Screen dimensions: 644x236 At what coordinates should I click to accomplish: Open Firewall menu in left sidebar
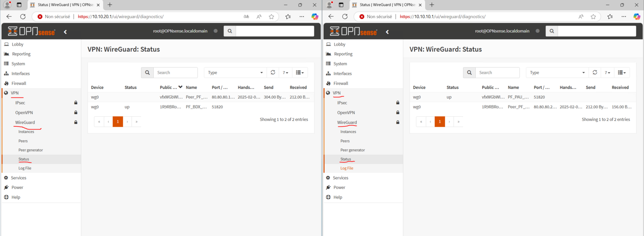[x=19, y=83]
